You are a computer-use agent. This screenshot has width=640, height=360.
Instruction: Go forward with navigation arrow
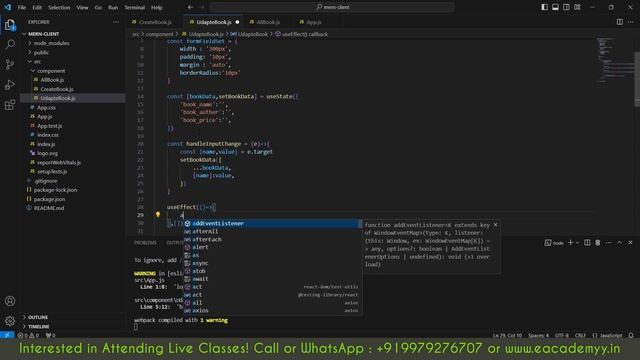click(202, 7)
